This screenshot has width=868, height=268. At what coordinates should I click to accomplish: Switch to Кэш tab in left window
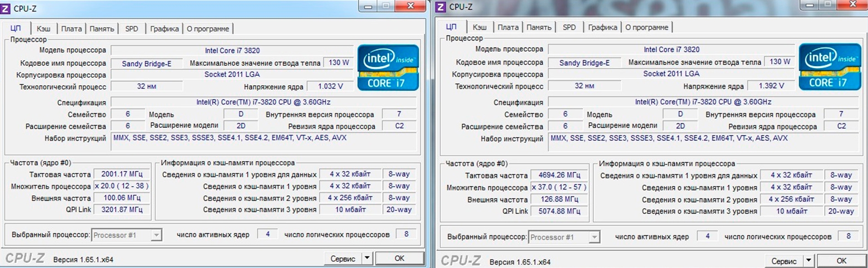pyautogui.click(x=43, y=29)
